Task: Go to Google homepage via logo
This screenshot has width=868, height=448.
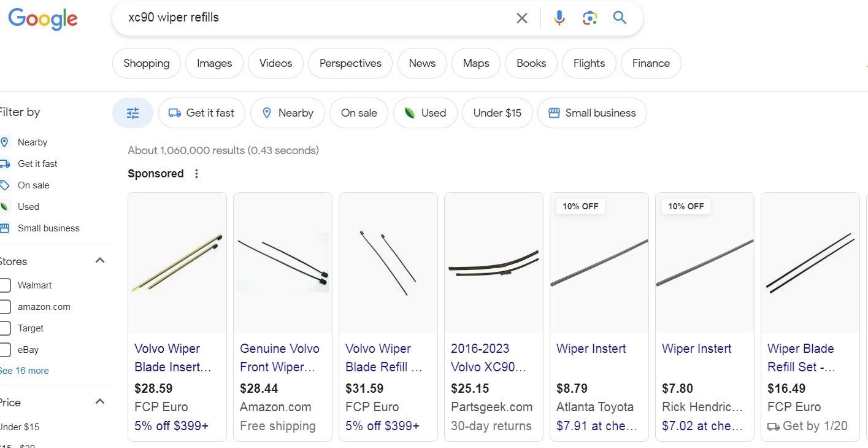Action: (43, 19)
